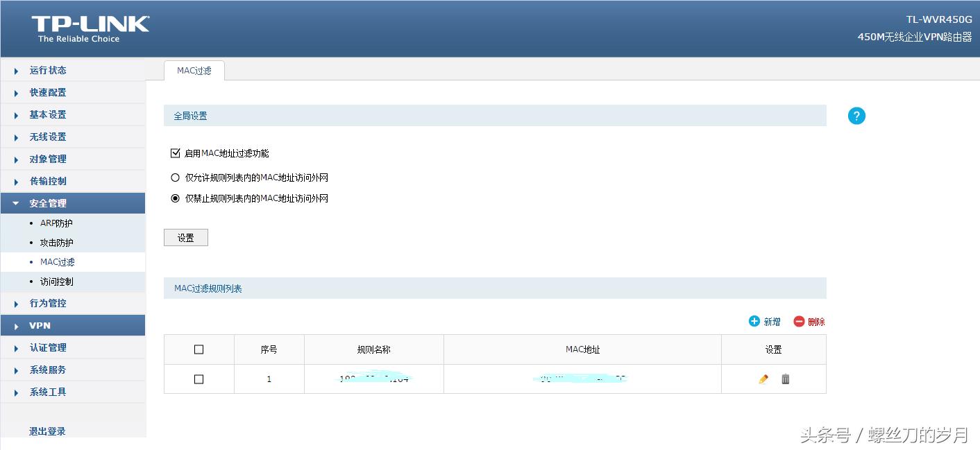Expand the 系统工具 menu section
The image size is (980, 450).
(48, 392)
